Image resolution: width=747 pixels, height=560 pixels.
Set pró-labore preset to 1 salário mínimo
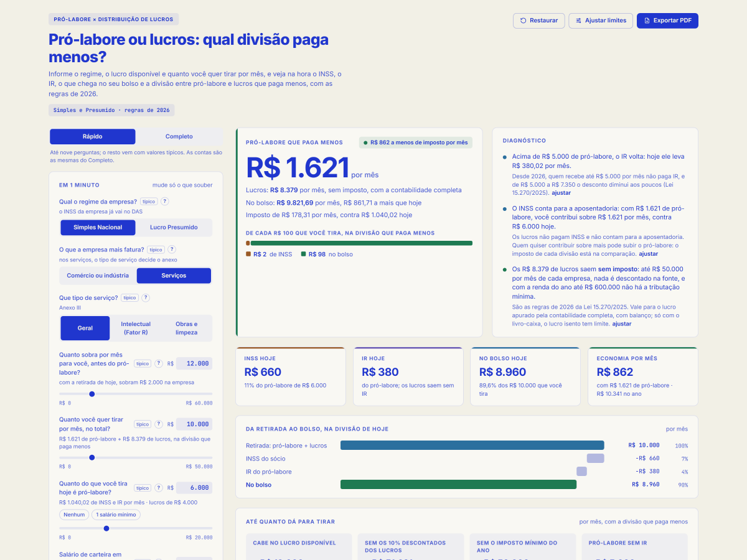(x=116, y=515)
